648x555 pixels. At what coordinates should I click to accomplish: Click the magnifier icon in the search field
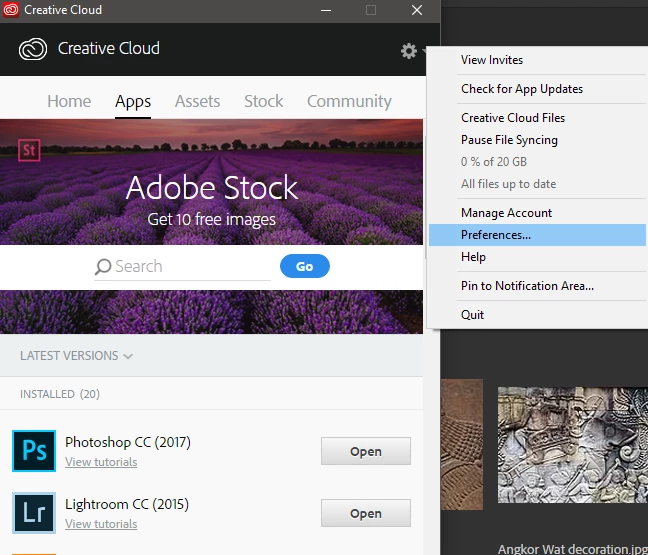[103, 267]
